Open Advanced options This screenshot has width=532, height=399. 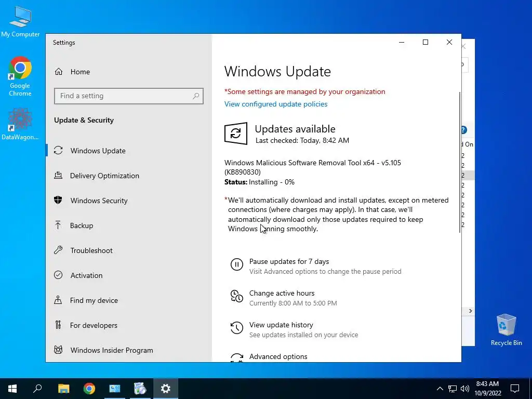278,356
